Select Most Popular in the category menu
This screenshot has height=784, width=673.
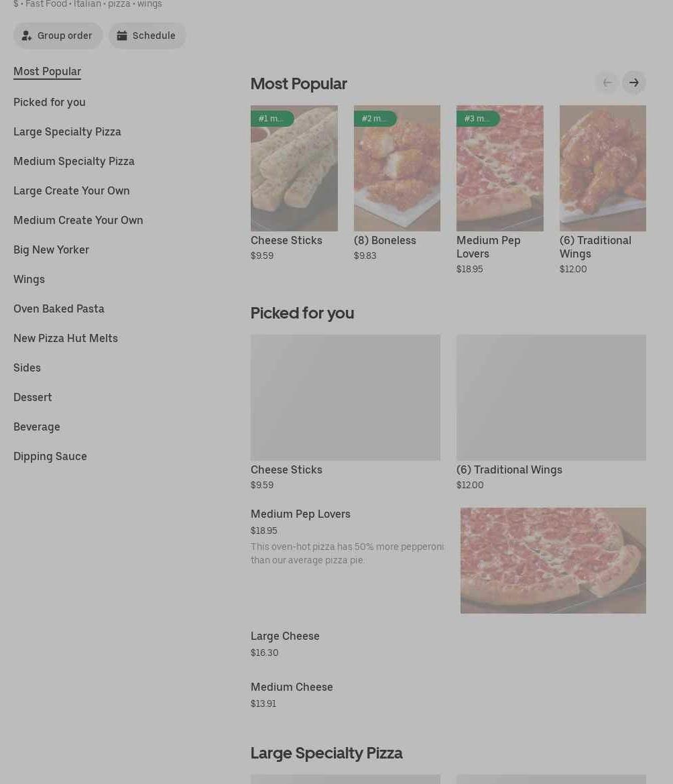[47, 71]
